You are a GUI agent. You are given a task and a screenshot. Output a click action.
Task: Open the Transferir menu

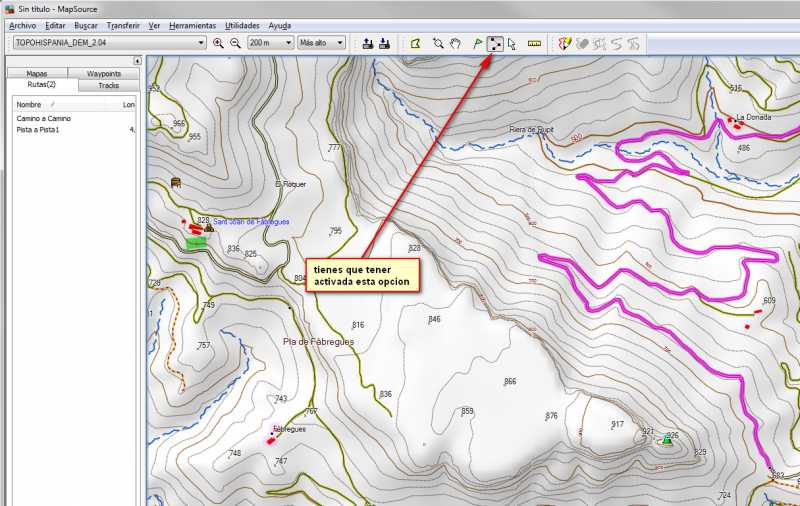[123, 25]
